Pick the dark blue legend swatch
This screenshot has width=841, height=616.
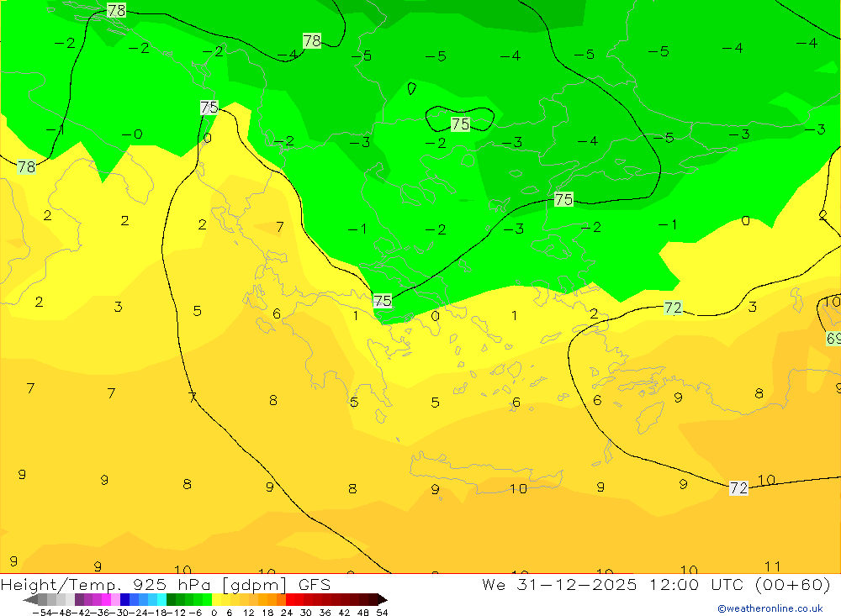[124, 600]
